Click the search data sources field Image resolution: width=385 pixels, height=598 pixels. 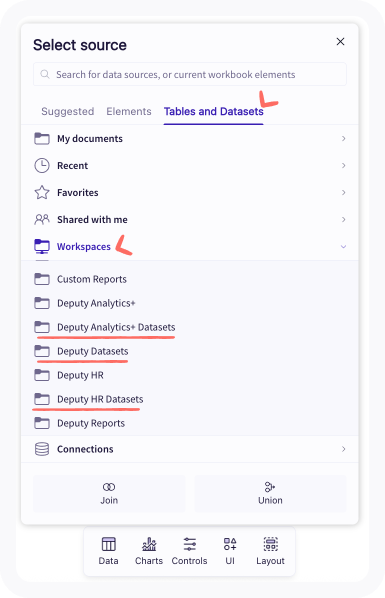pos(190,74)
